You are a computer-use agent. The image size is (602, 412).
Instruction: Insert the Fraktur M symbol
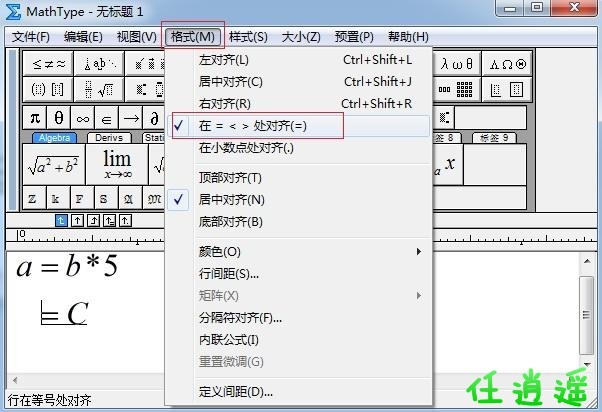coord(154,199)
